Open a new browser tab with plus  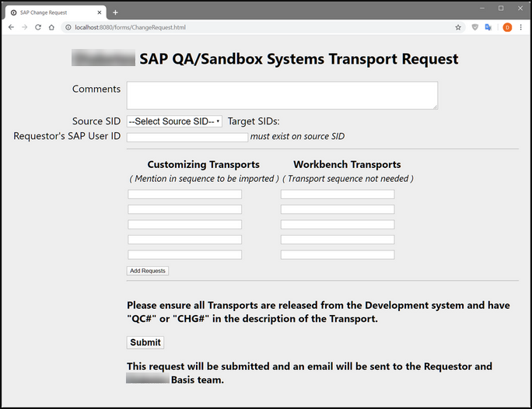(x=115, y=12)
